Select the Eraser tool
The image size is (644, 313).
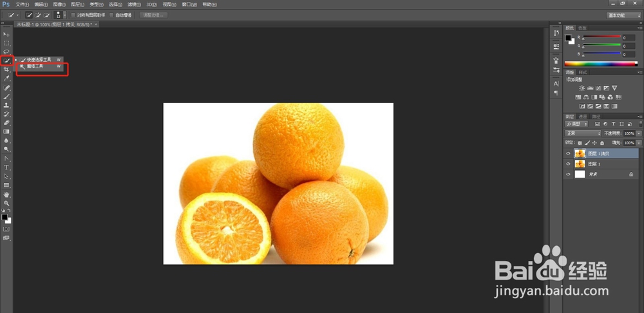[6, 122]
